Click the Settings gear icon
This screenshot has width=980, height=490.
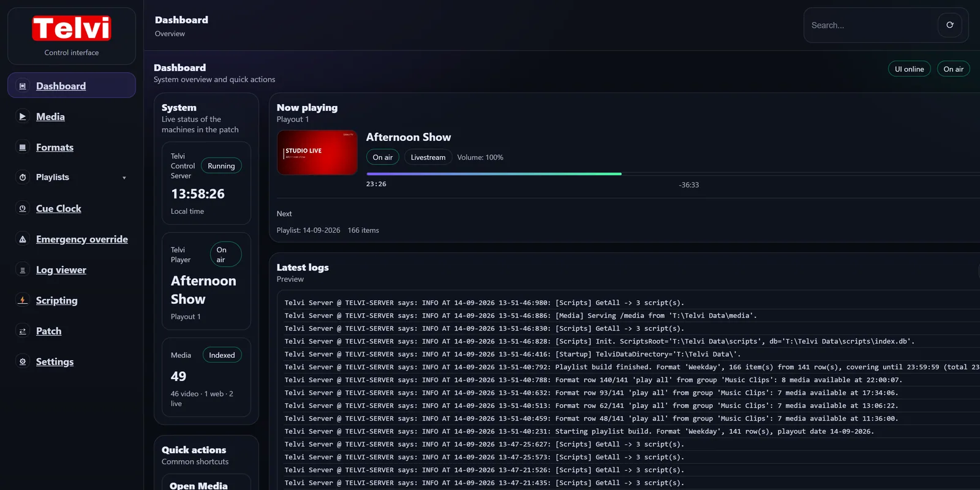(x=23, y=361)
